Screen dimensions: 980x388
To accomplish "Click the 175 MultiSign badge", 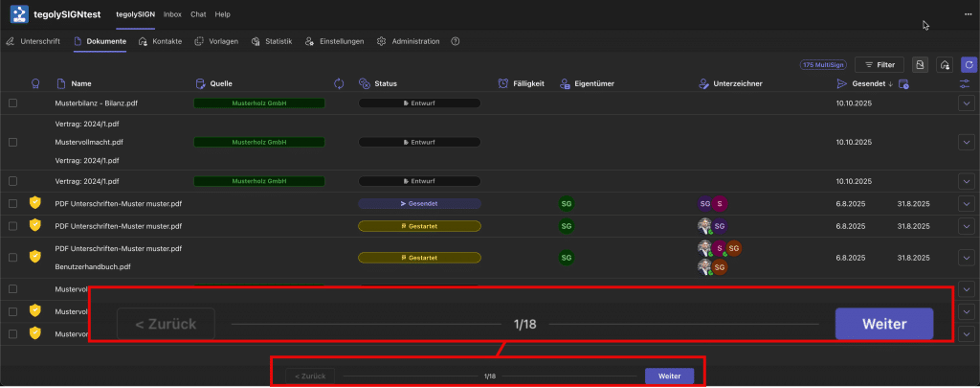I will pos(822,64).
